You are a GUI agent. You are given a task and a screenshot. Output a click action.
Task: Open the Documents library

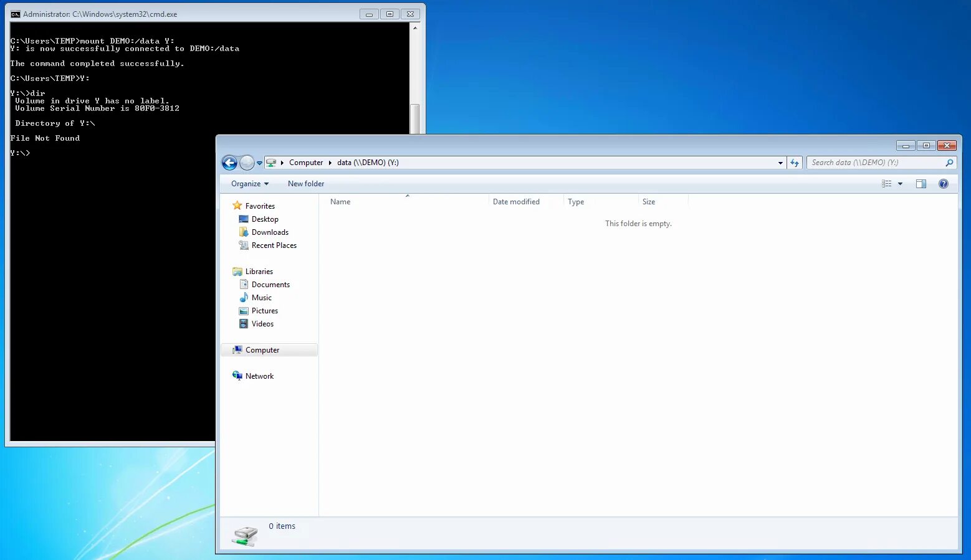click(x=270, y=285)
